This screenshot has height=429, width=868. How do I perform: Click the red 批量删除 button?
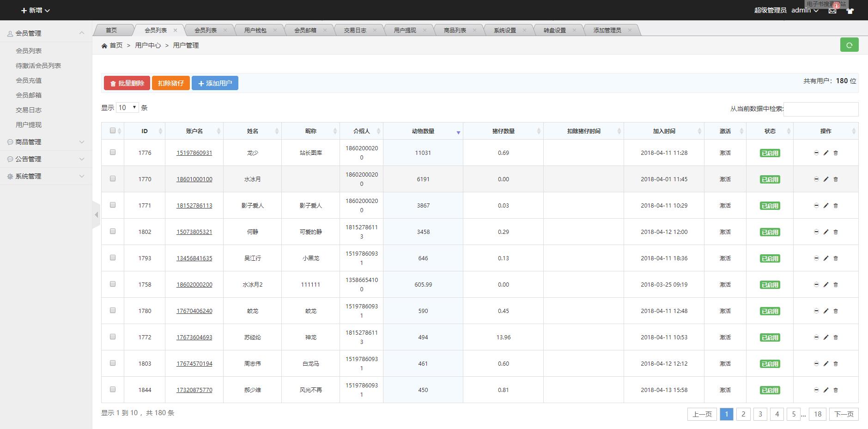point(127,83)
